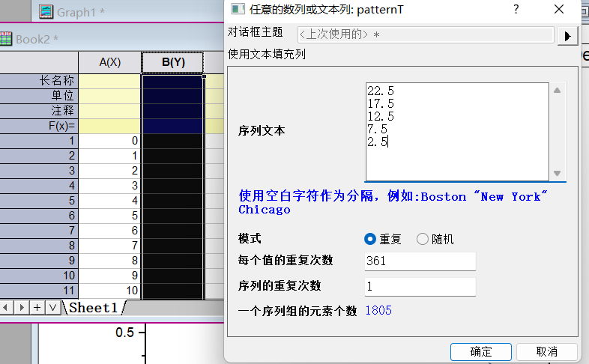Switch to the Sheet1 tab
Viewport: 589px width, 364px height.
click(93, 307)
